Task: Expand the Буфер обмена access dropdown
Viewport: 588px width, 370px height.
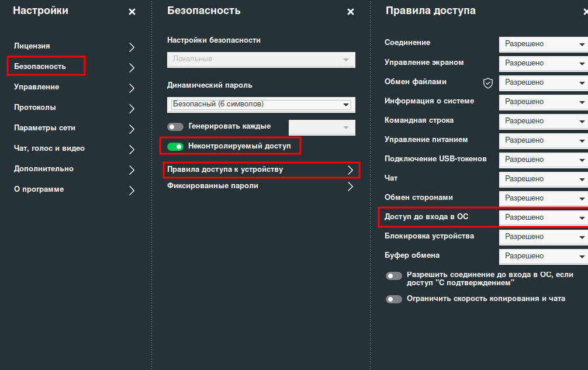Action: point(544,257)
